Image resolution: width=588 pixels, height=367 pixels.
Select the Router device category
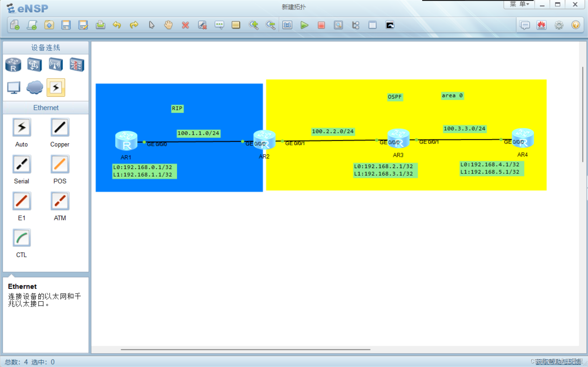[x=13, y=65]
